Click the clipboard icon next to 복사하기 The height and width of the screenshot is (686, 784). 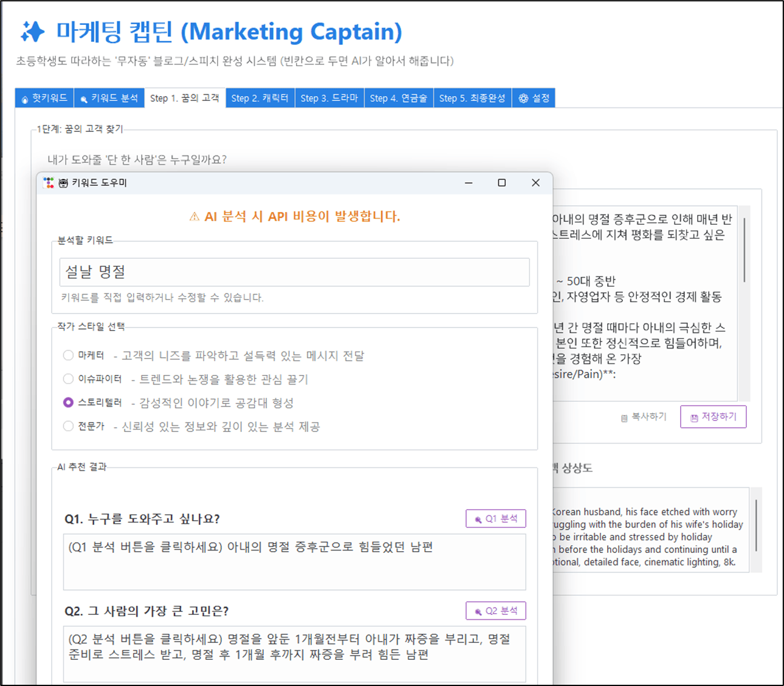click(624, 417)
